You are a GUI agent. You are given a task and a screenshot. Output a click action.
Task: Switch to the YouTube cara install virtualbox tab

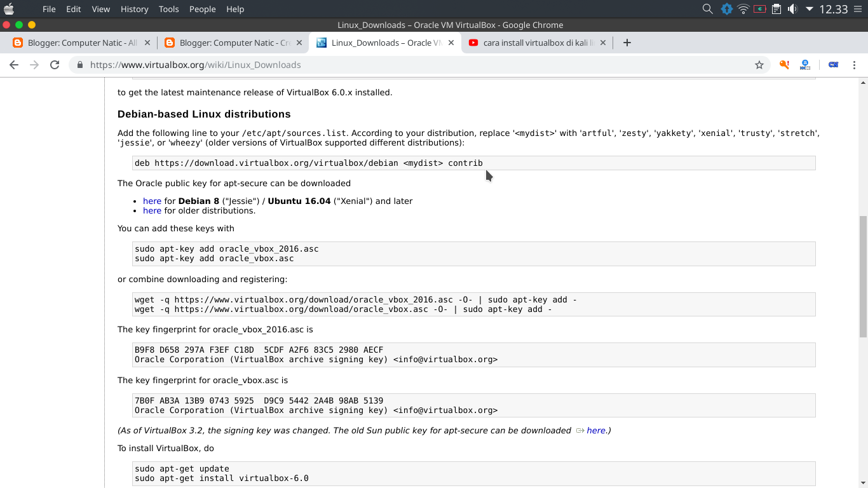[x=538, y=43]
